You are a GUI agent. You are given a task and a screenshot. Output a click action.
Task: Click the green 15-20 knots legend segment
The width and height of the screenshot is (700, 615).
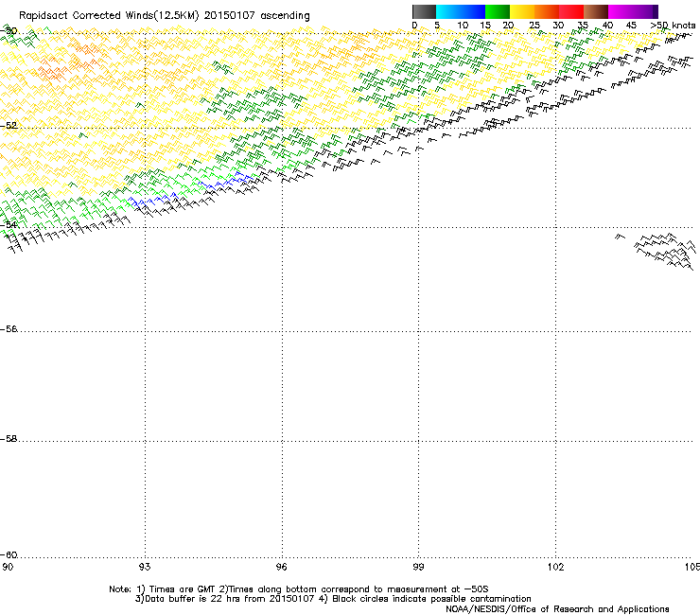498,11
